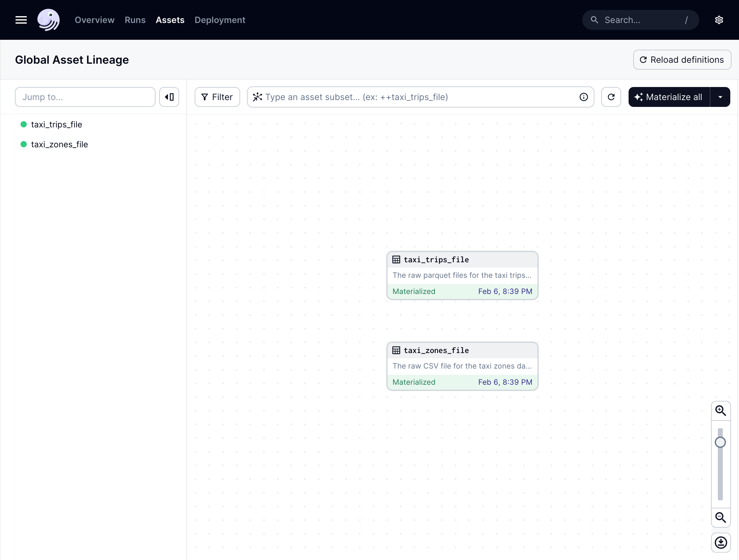This screenshot has width=739, height=560.
Task: Go to the Overview tab
Action: point(95,20)
